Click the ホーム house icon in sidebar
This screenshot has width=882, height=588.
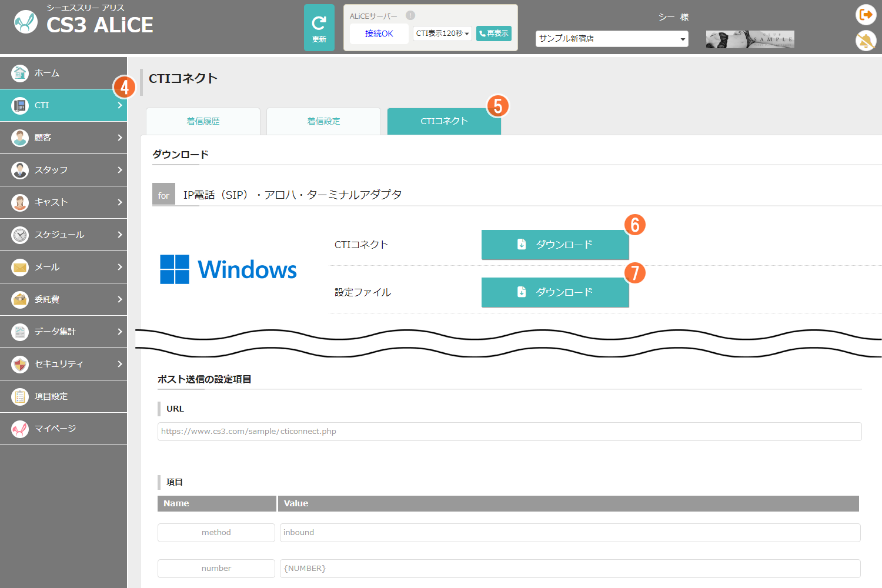(20, 73)
